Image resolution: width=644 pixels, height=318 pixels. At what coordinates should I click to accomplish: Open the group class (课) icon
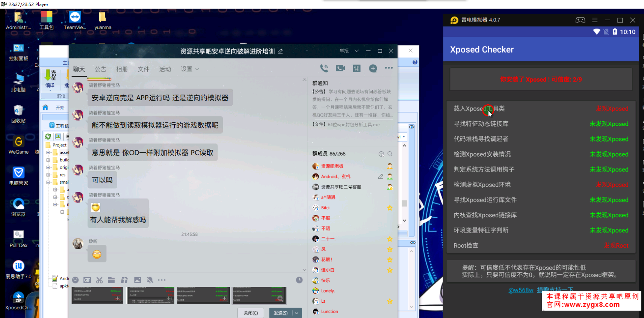357,68
